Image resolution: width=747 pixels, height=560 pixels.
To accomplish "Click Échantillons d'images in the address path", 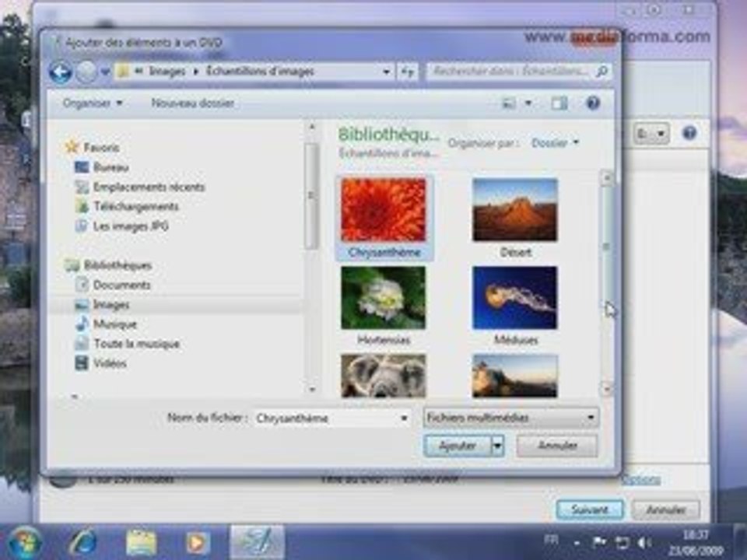I will [x=260, y=72].
